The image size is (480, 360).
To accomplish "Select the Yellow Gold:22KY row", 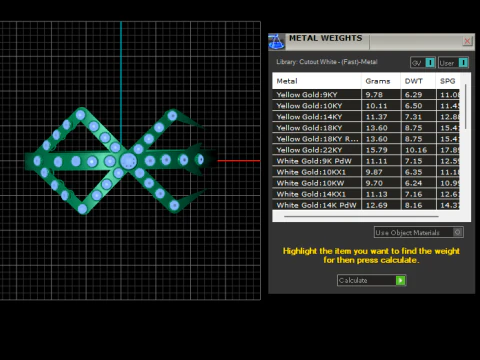I will [366, 150].
